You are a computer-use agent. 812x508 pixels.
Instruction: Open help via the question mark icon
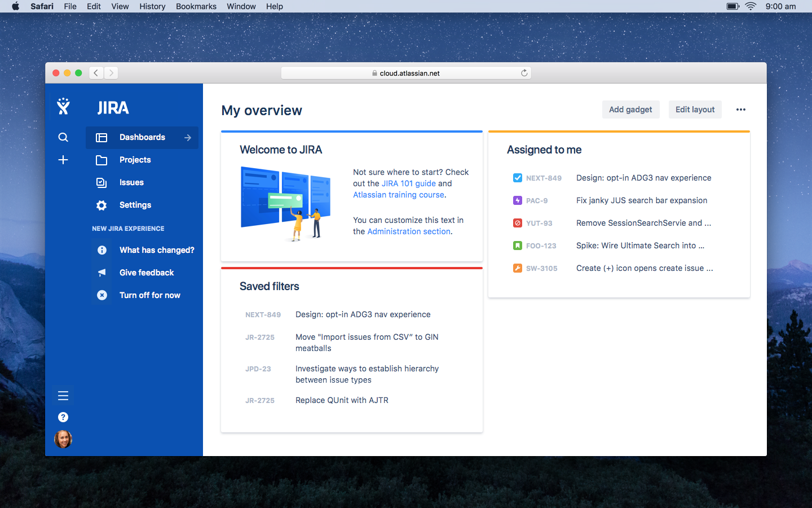click(63, 417)
